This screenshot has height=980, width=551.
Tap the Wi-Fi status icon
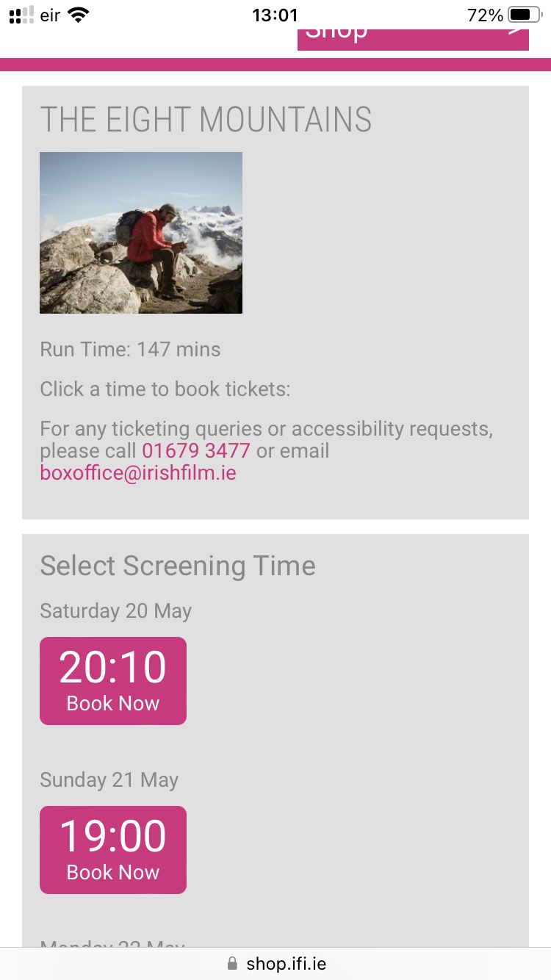point(78,15)
